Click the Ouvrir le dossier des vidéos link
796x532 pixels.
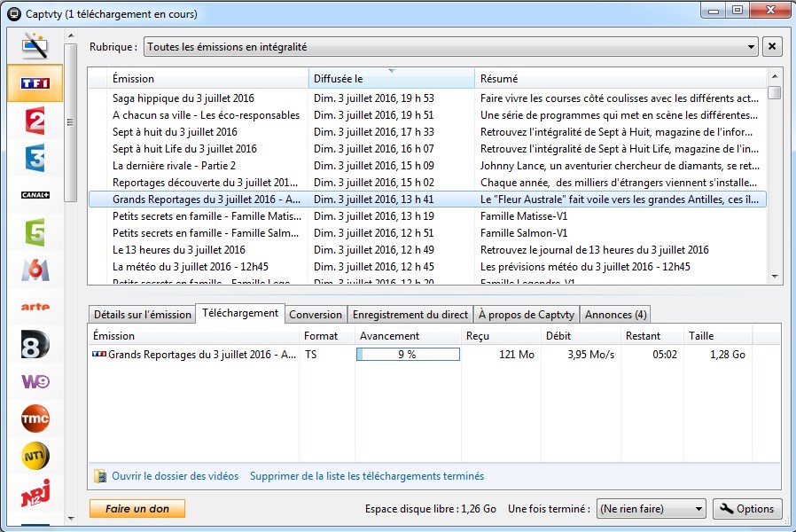[x=176, y=476]
